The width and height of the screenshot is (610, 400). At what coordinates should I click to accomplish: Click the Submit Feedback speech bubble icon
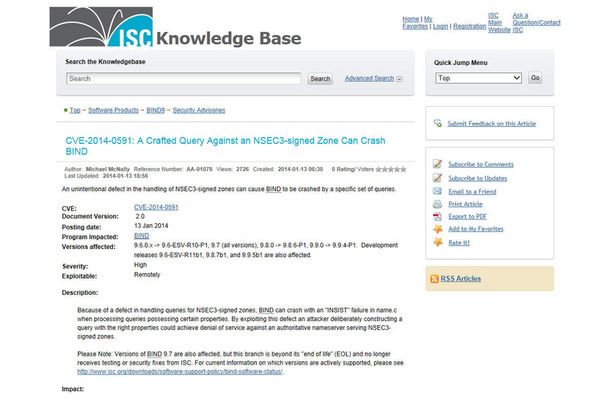(x=438, y=123)
